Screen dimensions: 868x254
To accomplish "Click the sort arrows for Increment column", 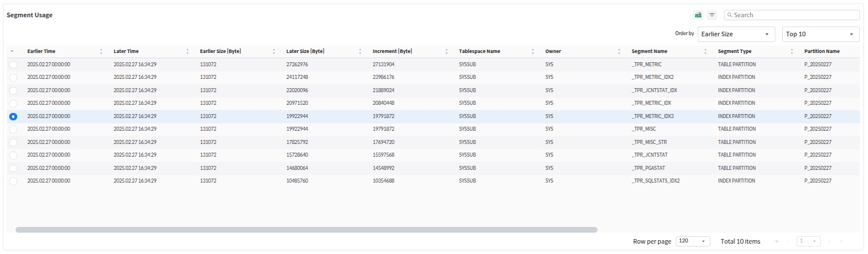I will pos(447,51).
